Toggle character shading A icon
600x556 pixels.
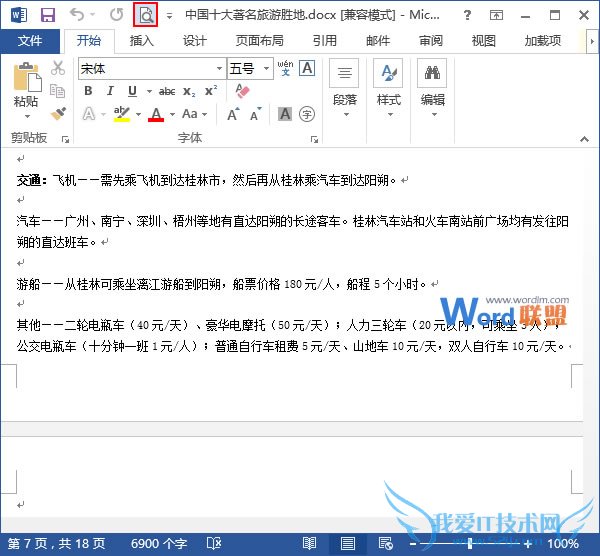click(285, 114)
